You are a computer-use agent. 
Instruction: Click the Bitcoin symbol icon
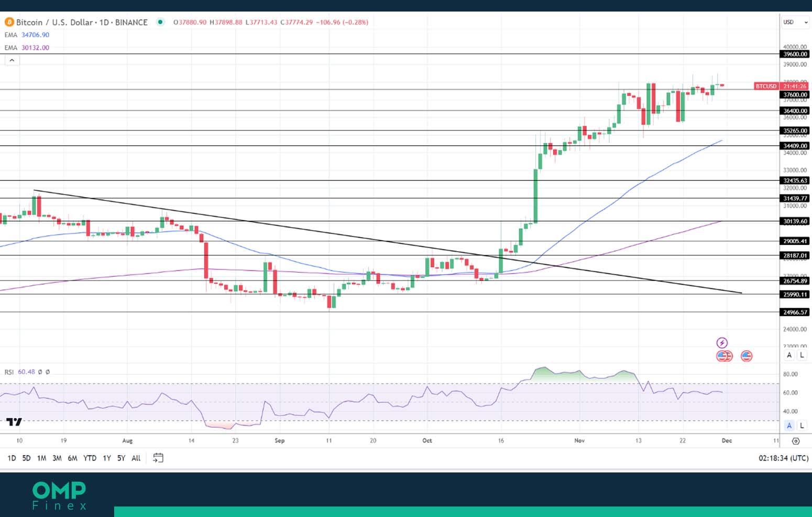9,22
